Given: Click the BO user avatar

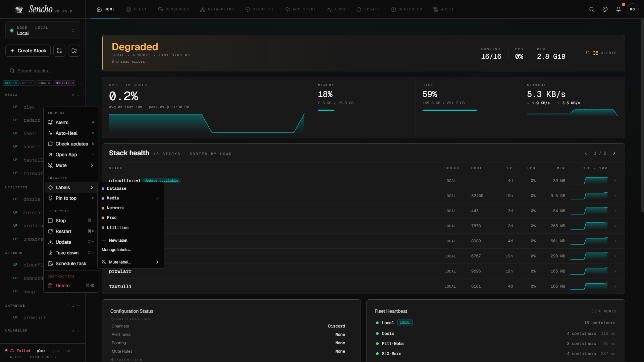Looking at the screenshot, I should [x=632, y=9].
